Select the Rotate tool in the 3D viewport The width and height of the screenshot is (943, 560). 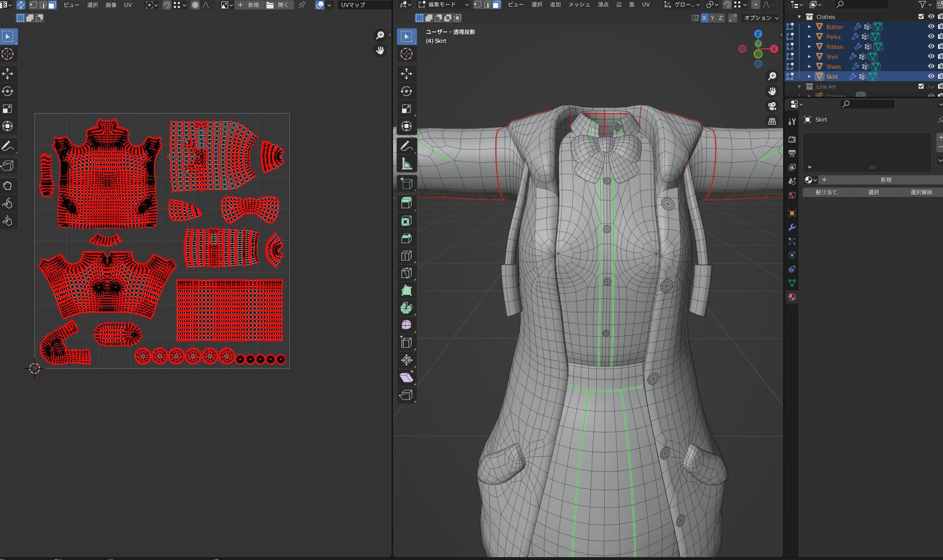406,91
